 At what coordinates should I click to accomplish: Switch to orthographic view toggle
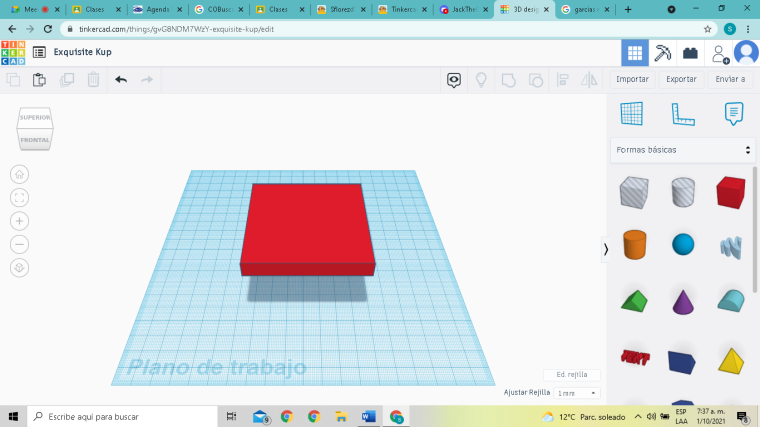19,268
